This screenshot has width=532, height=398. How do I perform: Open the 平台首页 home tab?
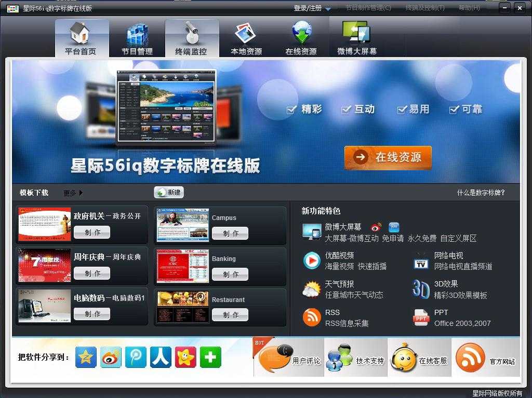pyautogui.click(x=82, y=38)
